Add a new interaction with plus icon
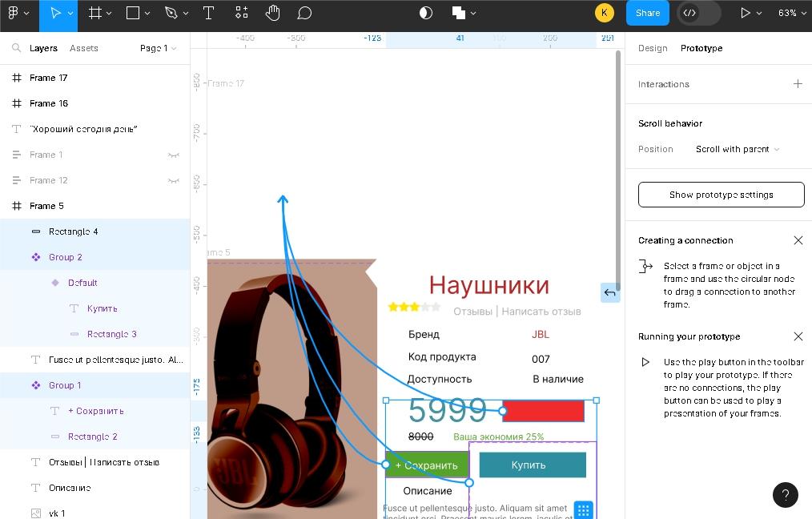Image resolution: width=812 pixels, height=519 pixels. [x=798, y=84]
